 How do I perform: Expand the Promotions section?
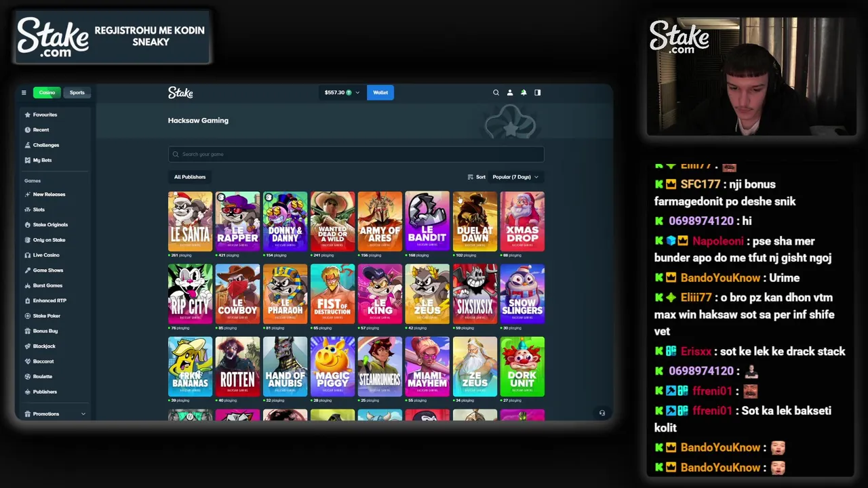[x=54, y=413]
